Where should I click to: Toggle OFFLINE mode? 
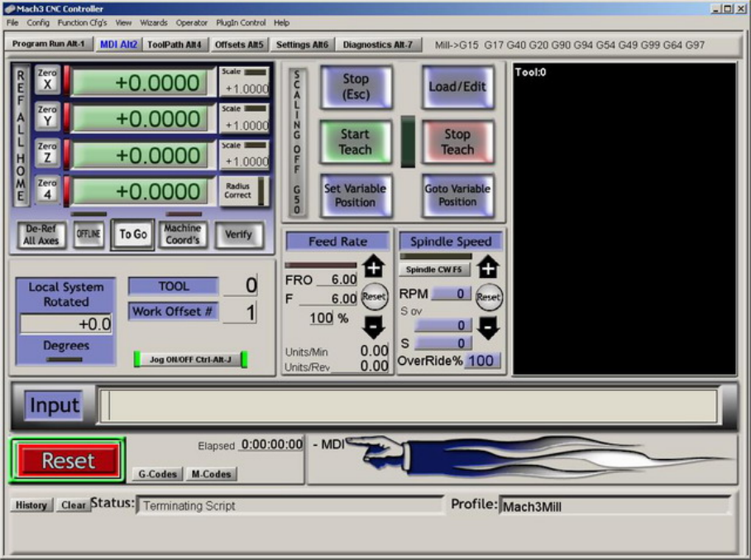pyautogui.click(x=88, y=234)
